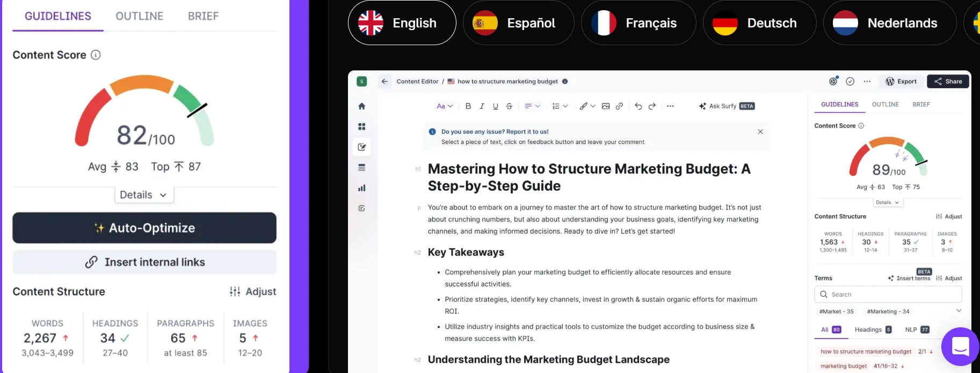Screen dimensions: 980x373
Task: Select the Español language pill
Action: (518, 23)
